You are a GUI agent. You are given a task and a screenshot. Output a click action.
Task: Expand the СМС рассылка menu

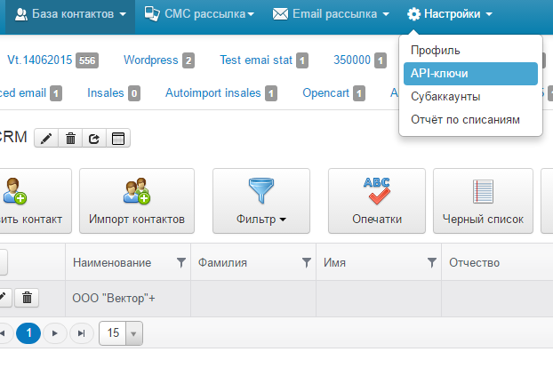199,14
